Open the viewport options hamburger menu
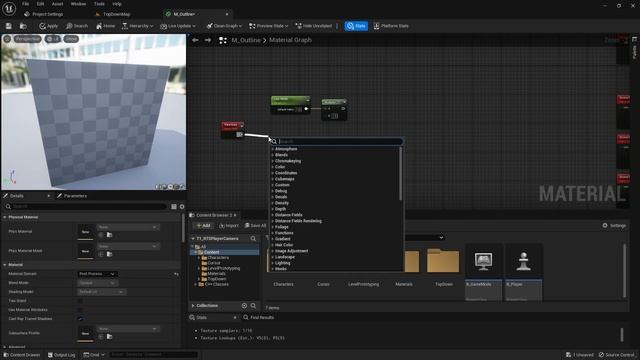 [x=7, y=39]
